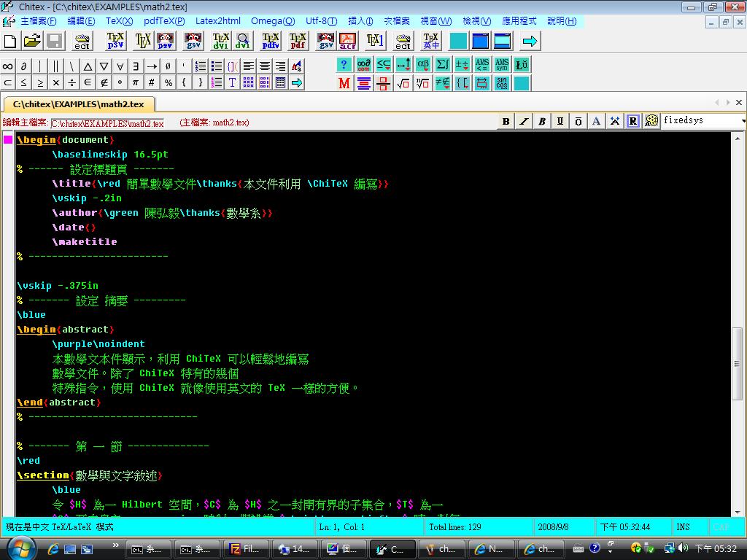The height and width of the screenshot is (560, 747).
Task: Insert a fraction template
Action: 383,83
